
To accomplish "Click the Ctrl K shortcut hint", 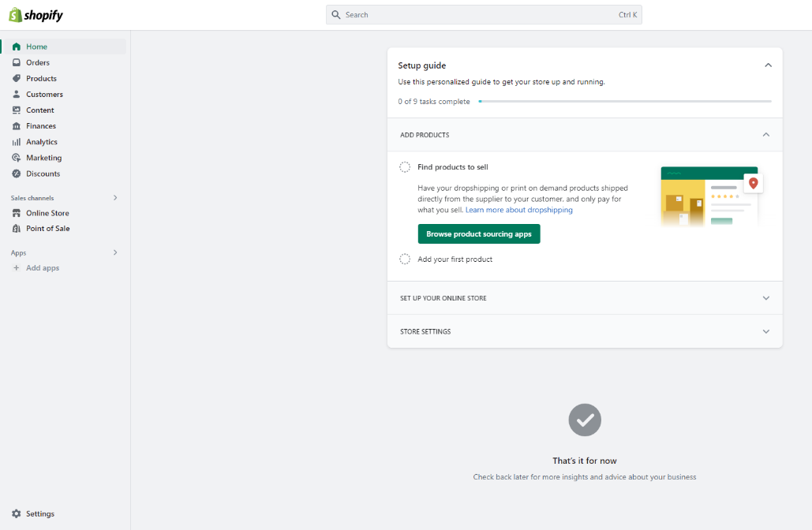I will pyautogui.click(x=627, y=15).
